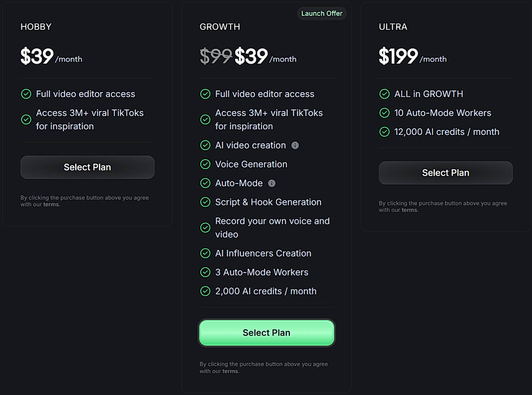The image size is (532, 395).
Task: Click the GROWTH plan heading
Action: (x=220, y=27)
